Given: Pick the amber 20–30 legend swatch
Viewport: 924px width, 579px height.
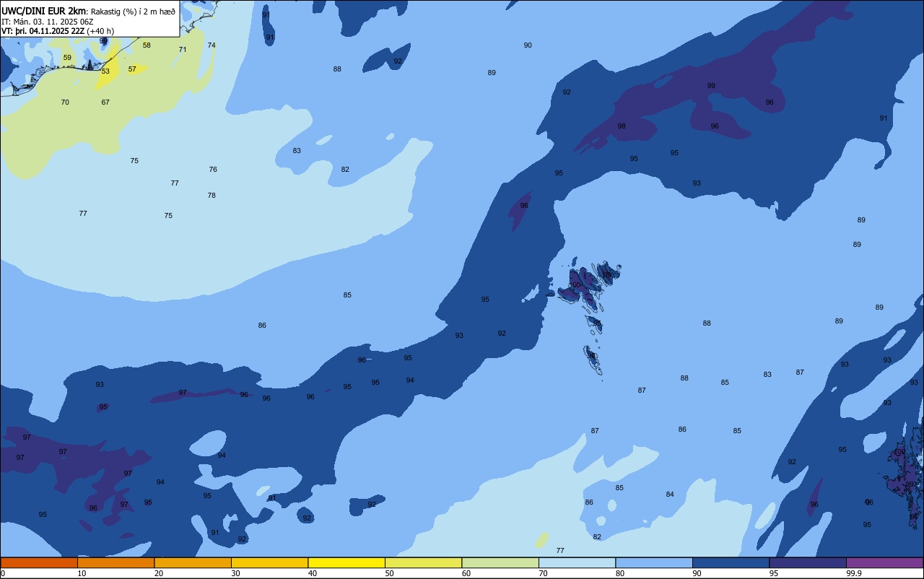Looking at the screenshot, I should 193,562.
